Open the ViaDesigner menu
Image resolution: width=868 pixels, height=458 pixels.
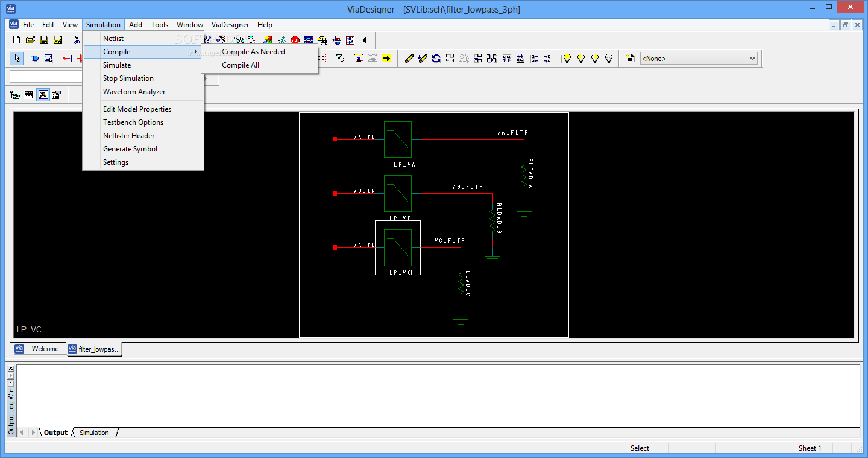pyautogui.click(x=230, y=25)
